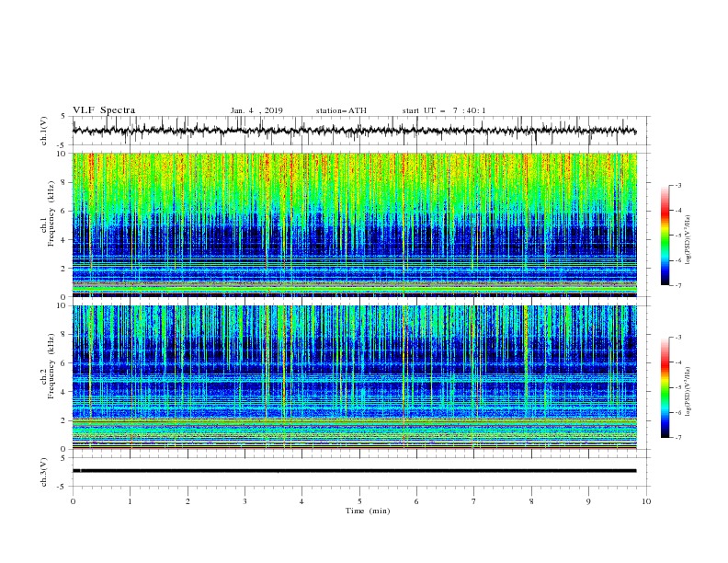This screenshot has width=728, height=563.
Task: Click time axis tick label "6"
Action: pyautogui.click(x=416, y=501)
